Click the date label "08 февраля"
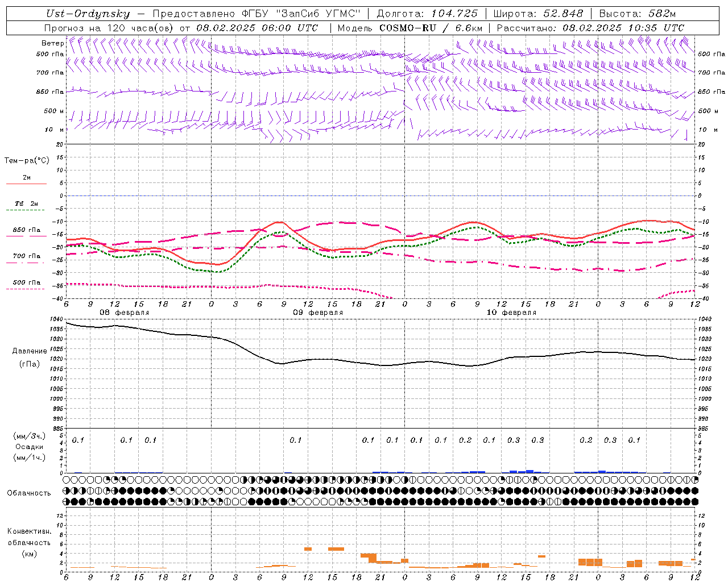This screenshot has width=728, height=582. (x=125, y=313)
